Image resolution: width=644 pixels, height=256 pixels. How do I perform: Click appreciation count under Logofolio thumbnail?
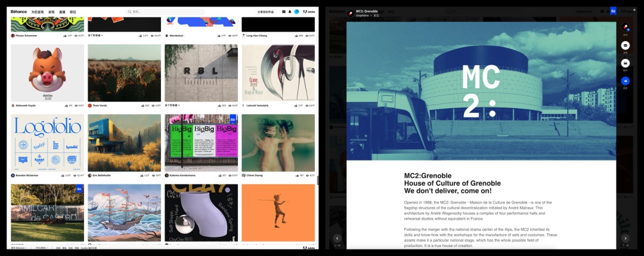click(x=67, y=175)
